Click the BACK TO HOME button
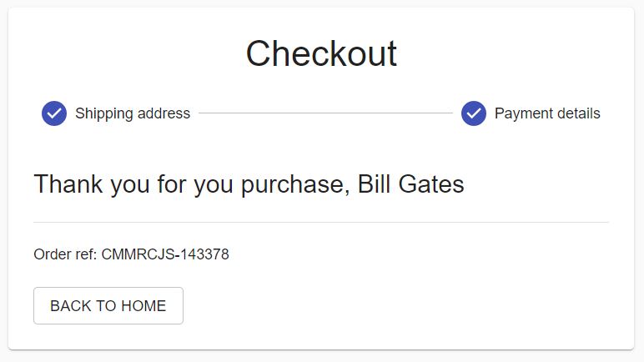The width and height of the screenshot is (644, 362). (108, 306)
